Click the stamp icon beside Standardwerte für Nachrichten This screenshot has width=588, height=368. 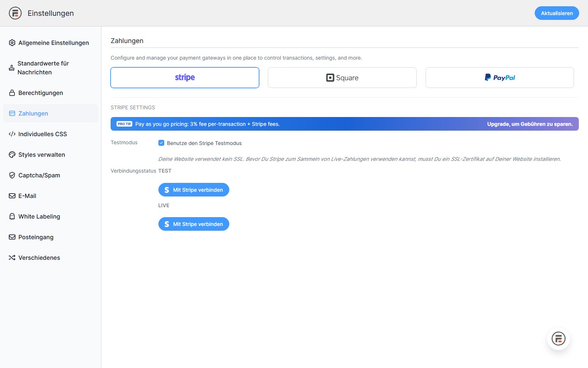pyautogui.click(x=12, y=68)
